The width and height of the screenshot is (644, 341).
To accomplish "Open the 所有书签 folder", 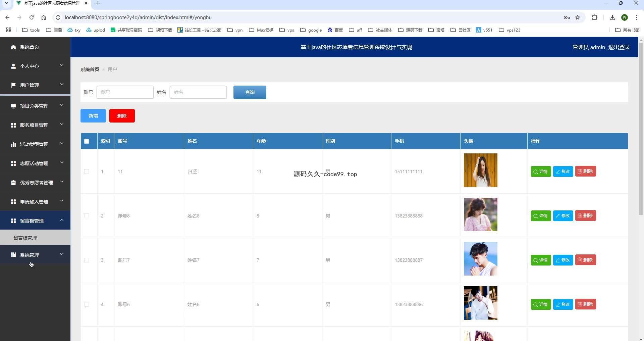I will point(627,30).
